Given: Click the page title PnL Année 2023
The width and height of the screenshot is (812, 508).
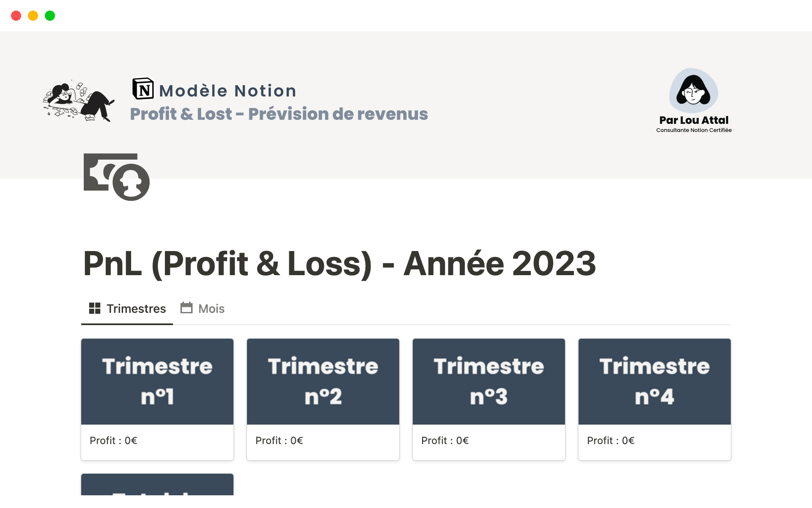Looking at the screenshot, I should pyautogui.click(x=339, y=264).
